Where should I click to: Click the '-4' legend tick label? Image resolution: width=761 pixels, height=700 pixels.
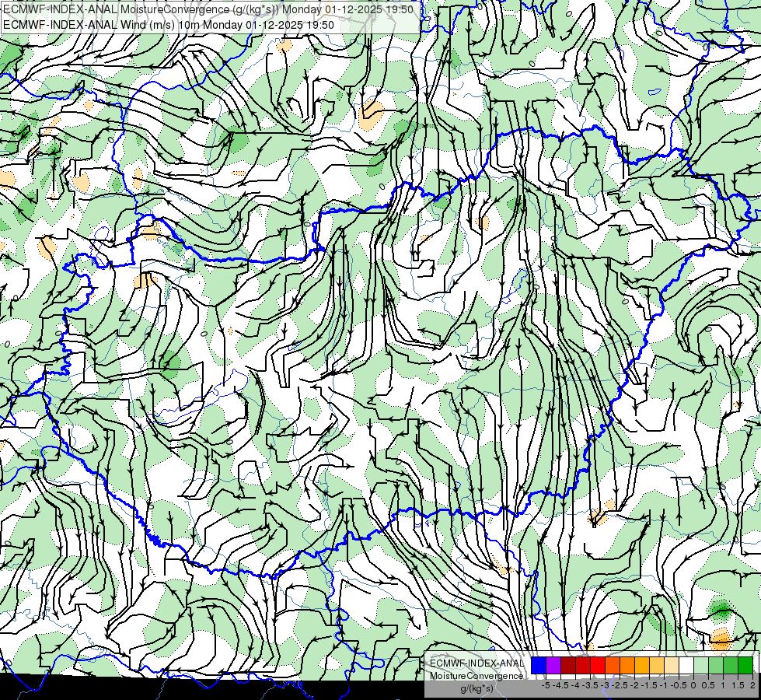tap(575, 685)
